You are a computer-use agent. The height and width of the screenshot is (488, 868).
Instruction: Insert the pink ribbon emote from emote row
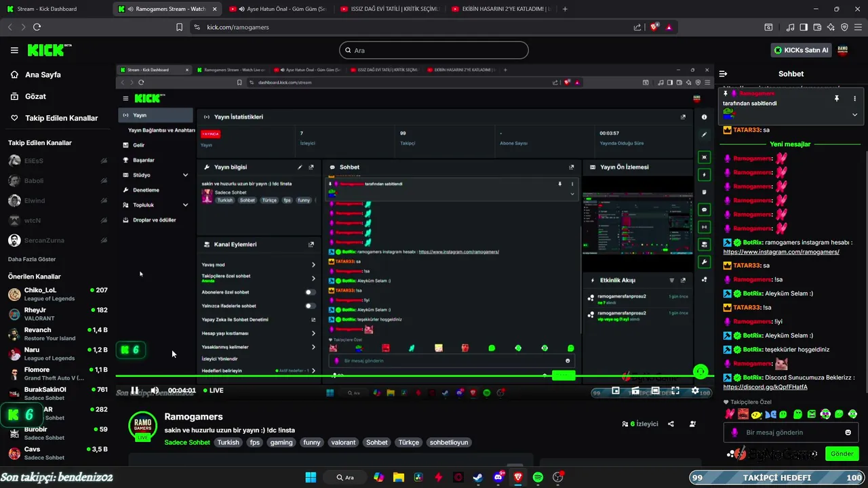[x=730, y=413]
